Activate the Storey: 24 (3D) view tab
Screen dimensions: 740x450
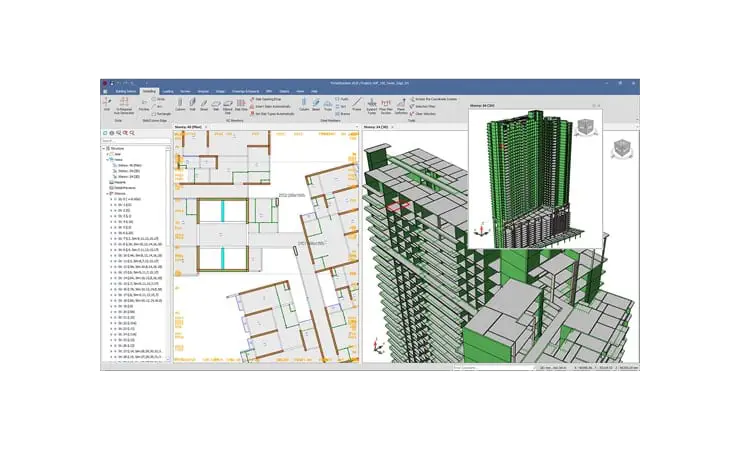point(376,127)
